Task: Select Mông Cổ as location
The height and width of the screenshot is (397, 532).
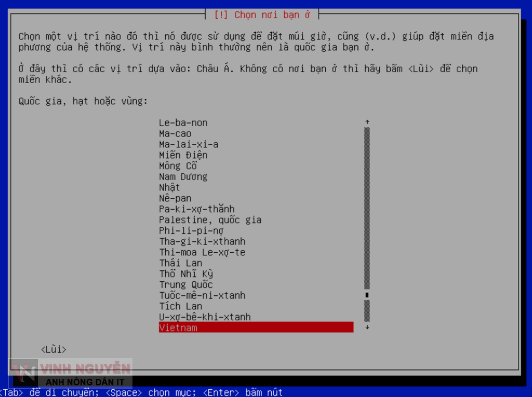Action: click(x=178, y=166)
